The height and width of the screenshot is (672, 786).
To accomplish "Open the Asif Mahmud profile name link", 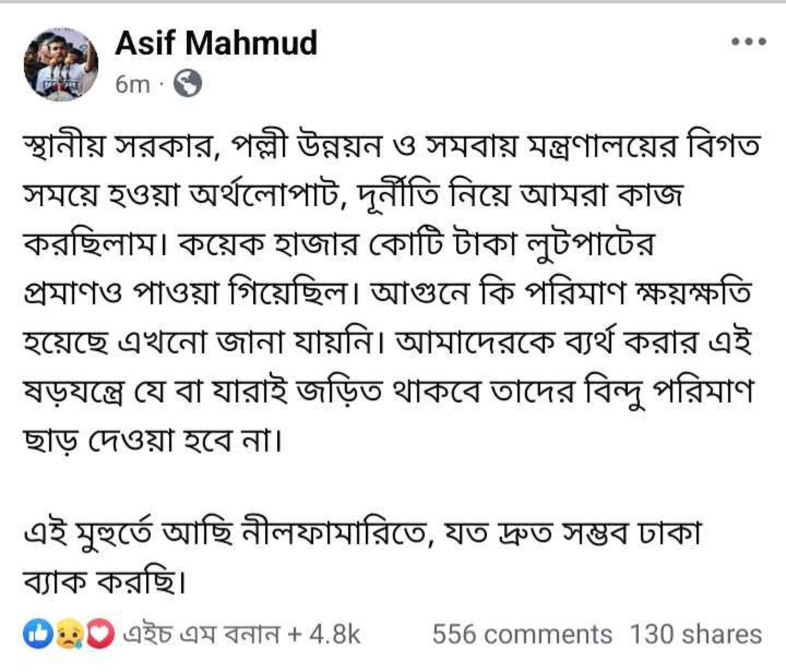I will [216, 43].
